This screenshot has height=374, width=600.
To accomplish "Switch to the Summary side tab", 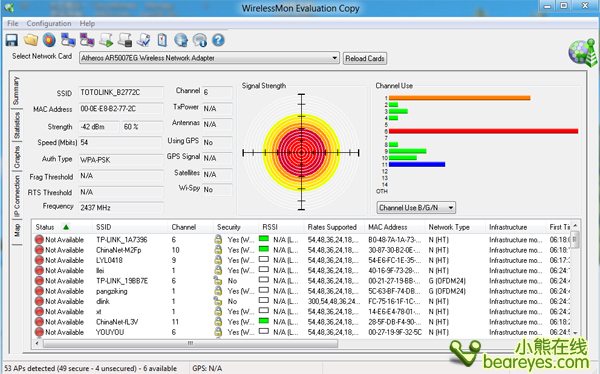I will (x=16, y=91).
